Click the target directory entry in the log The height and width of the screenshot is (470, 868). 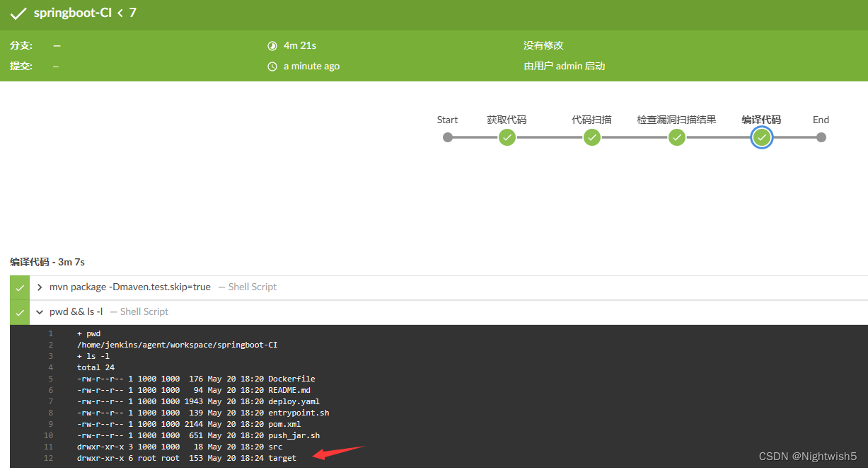(282, 458)
